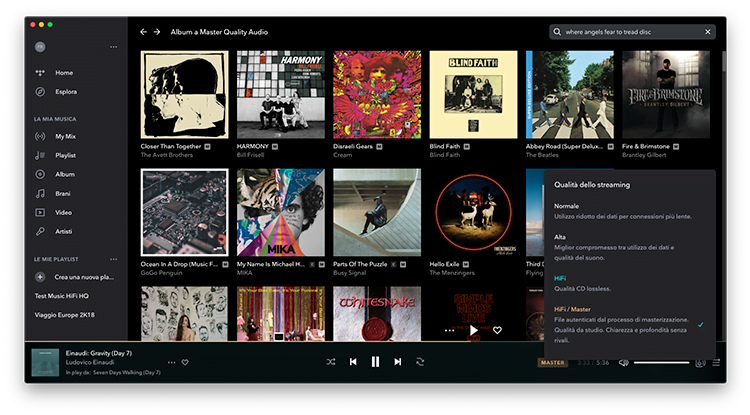The height and width of the screenshot is (415, 750).
Task: Toggle shuffle playback
Action: [331, 362]
